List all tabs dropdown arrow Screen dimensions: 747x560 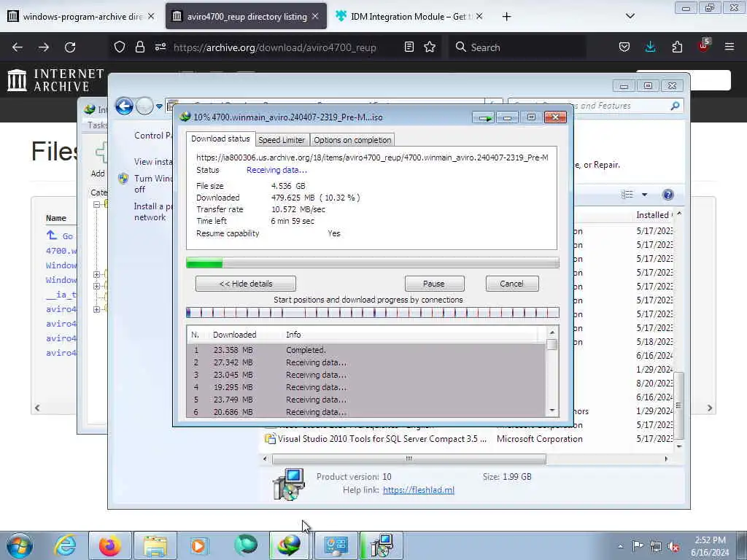(x=630, y=16)
